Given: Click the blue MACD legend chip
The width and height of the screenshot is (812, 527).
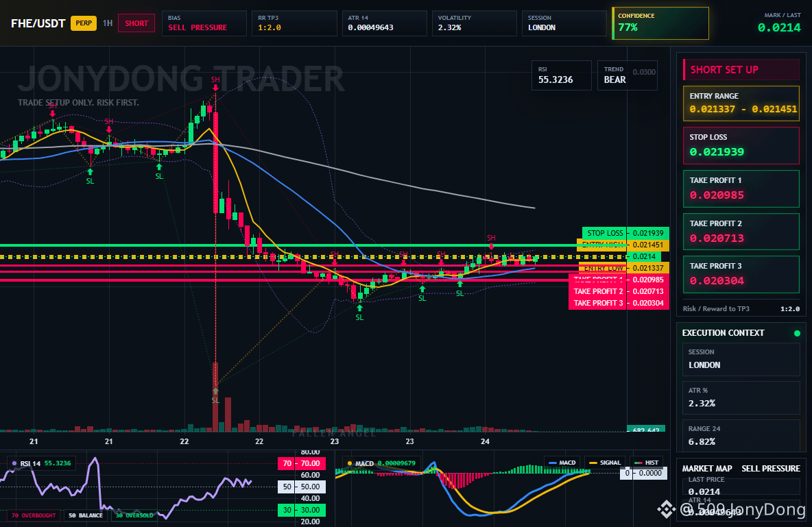Looking at the screenshot, I should pos(562,463).
